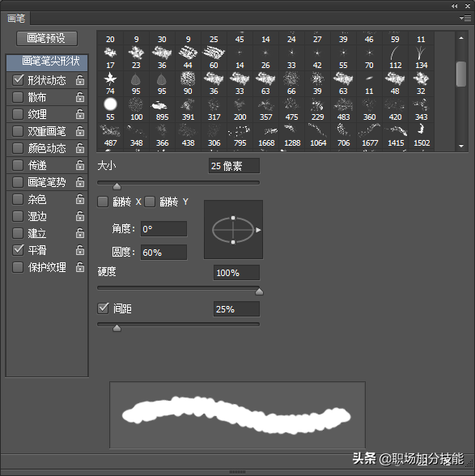
Task: Open the 传递 settings row
Action: coord(47,165)
